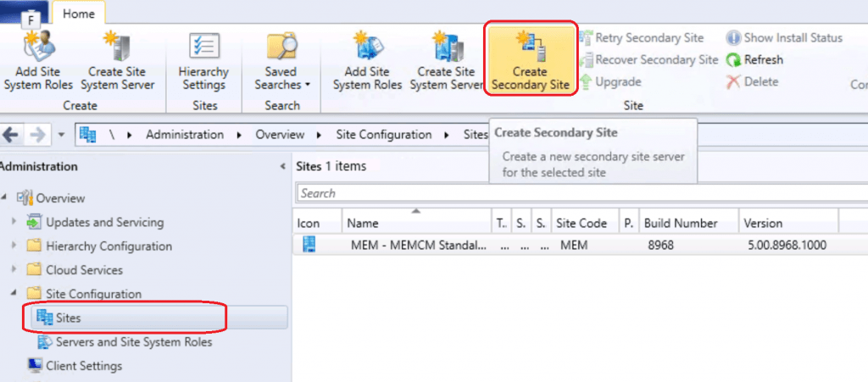Sort by the Icon column header

317,224
